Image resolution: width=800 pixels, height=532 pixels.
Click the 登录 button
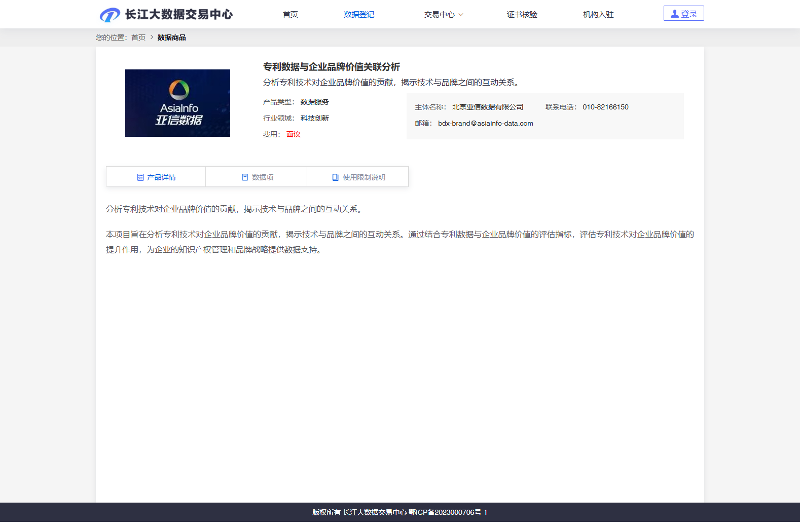tap(683, 14)
